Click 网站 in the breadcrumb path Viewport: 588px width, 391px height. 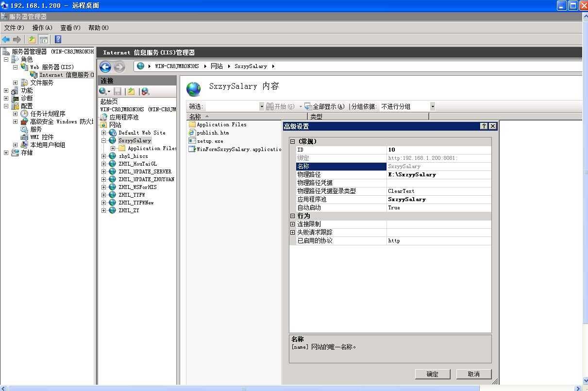[x=217, y=66]
